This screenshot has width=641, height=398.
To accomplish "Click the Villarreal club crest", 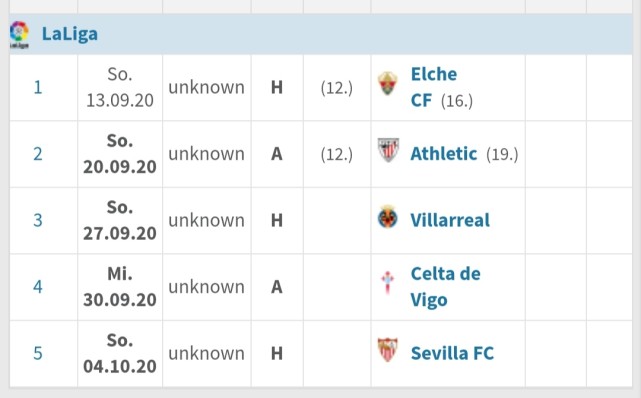I will point(388,217).
